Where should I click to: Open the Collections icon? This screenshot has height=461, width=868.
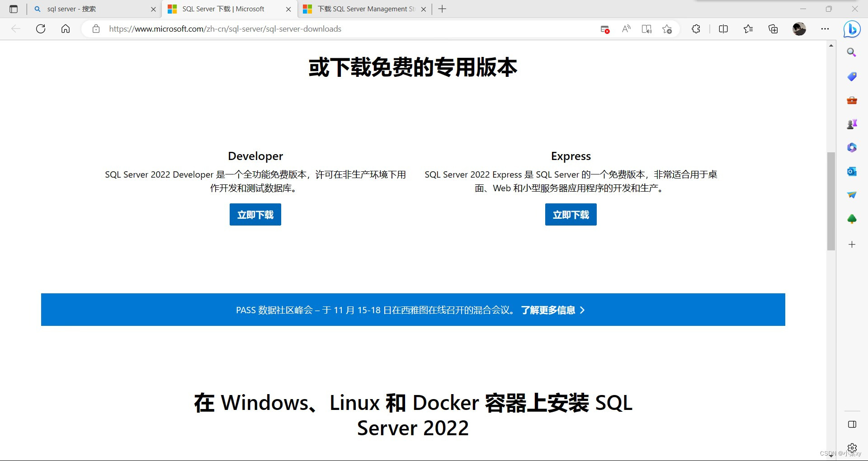pyautogui.click(x=773, y=29)
